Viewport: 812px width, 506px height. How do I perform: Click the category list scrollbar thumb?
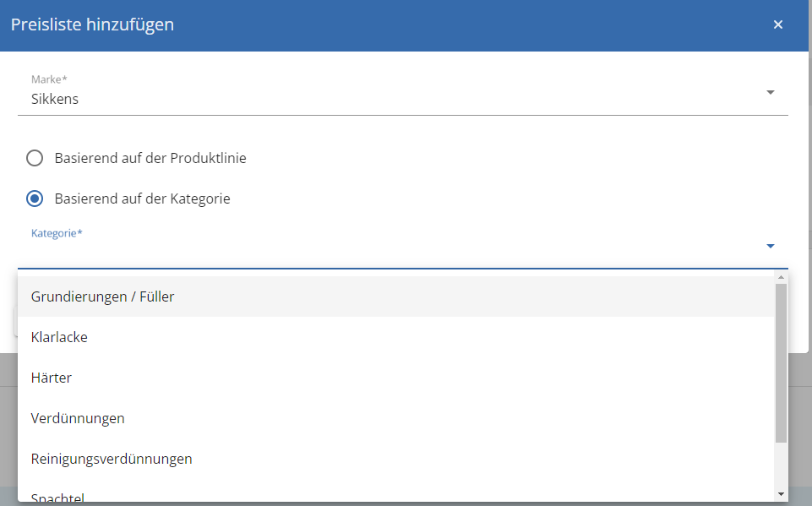pyautogui.click(x=781, y=363)
